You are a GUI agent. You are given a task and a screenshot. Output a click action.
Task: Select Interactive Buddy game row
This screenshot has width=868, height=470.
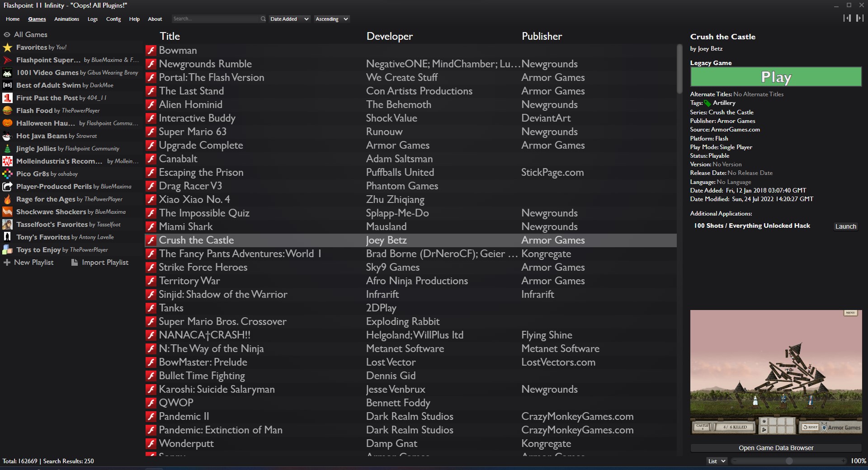click(x=410, y=118)
